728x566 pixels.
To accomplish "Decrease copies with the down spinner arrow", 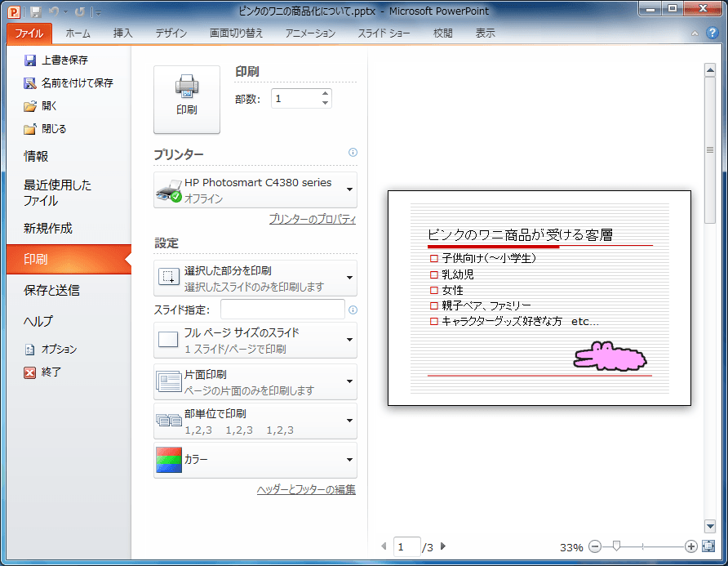I will (x=326, y=103).
